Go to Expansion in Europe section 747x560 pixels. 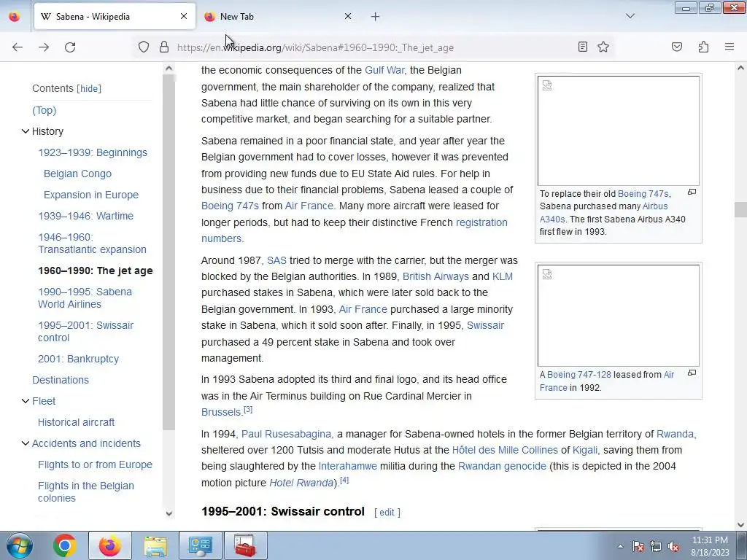[91, 195]
